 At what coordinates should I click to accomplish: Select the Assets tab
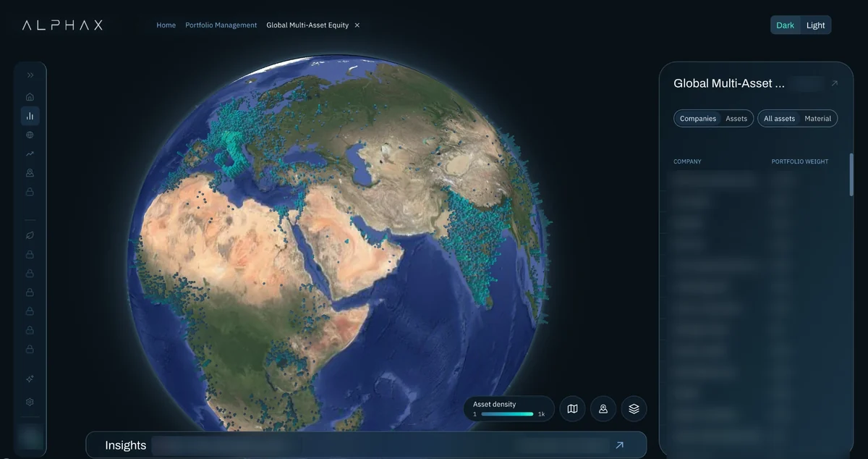[x=736, y=119]
